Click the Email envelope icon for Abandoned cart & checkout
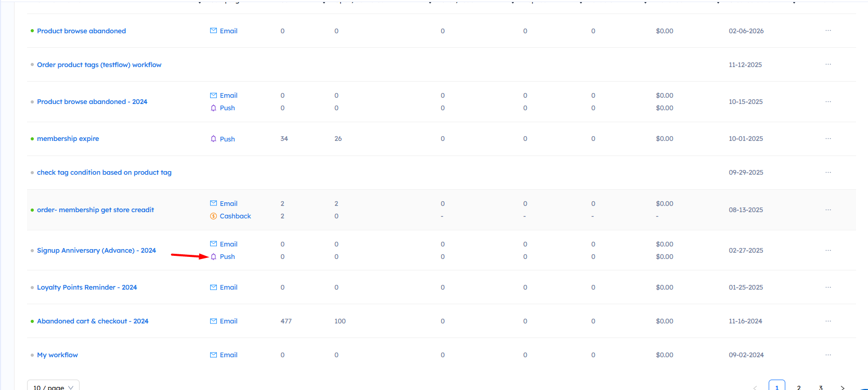 213,321
